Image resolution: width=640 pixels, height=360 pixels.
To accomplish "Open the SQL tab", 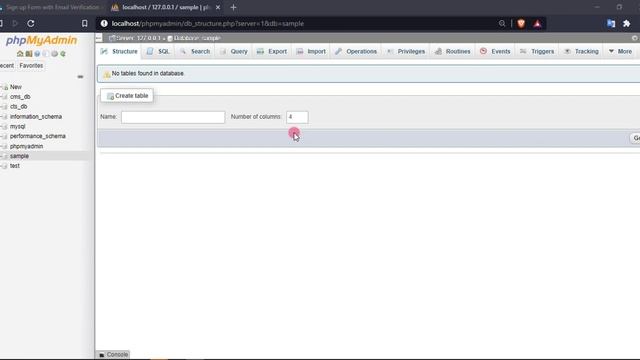I will click(x=158, y=51).
